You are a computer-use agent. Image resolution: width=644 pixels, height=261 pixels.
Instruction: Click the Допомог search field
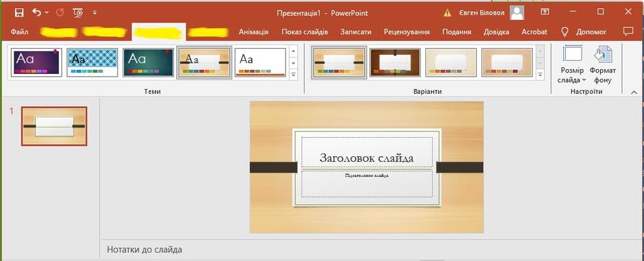[x=591, y=32]
